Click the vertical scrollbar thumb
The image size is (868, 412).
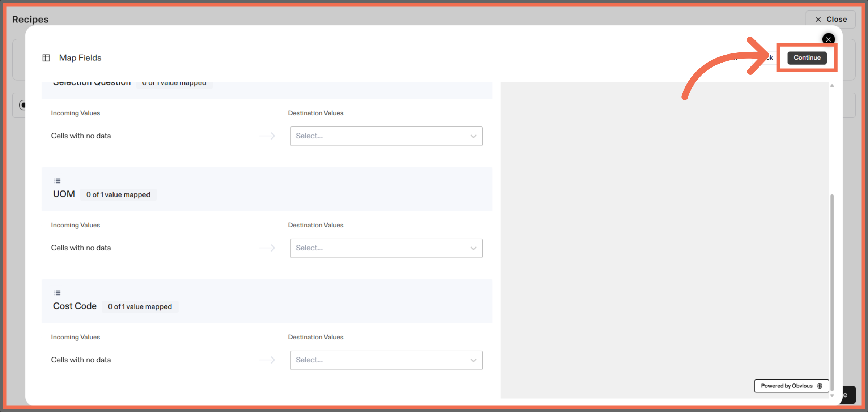(832, 289)
